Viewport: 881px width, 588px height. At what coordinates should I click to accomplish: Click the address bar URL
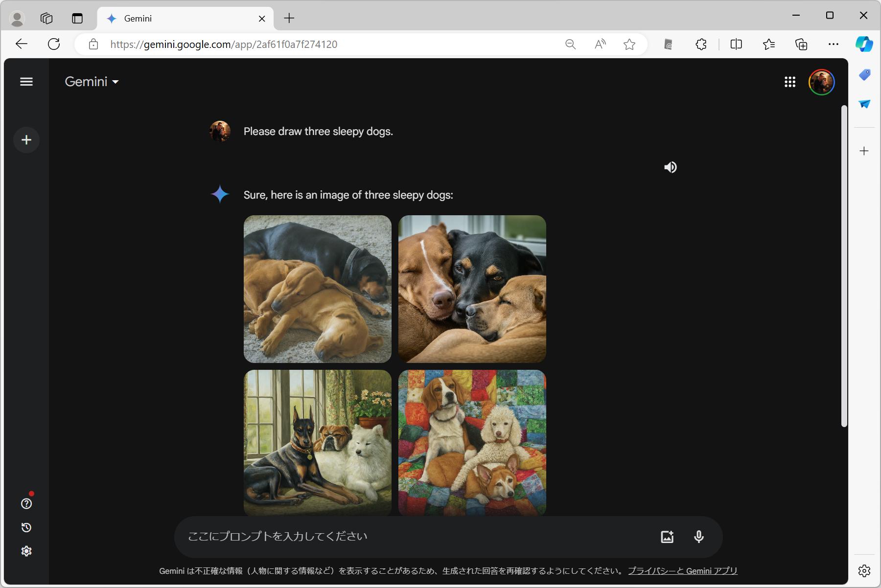(x=224, y=45)
